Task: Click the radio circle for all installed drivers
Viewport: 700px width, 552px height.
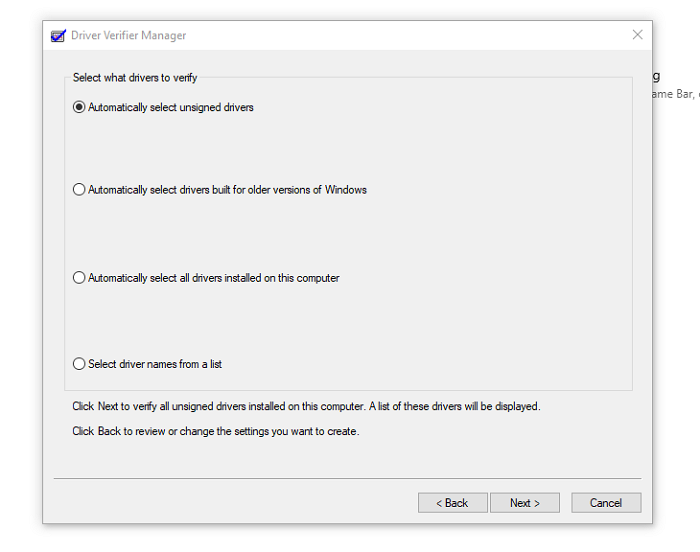Action: (x=79, y=278)
